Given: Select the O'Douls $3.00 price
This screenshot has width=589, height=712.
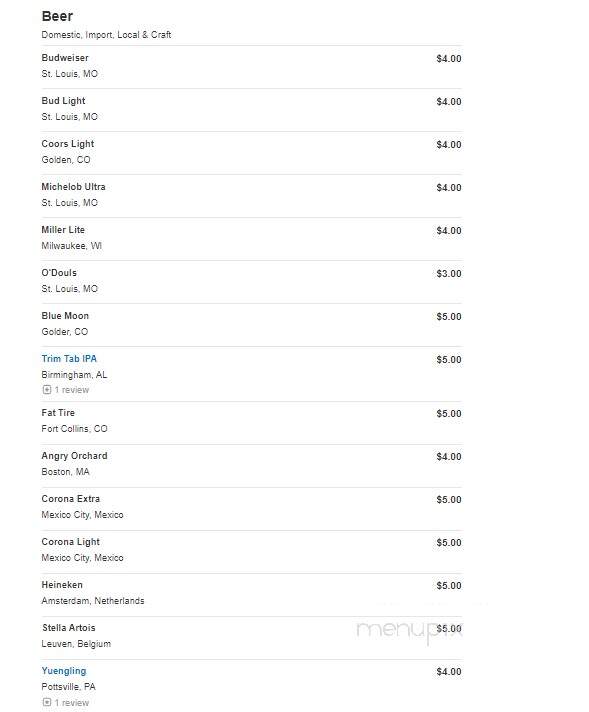Looking at the screenshot, I should [x=449, y=273].
